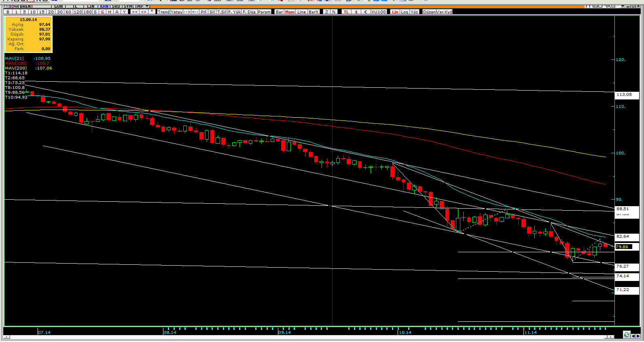644x342 pixels.
Task: Select the 'Z' toolbar button
Action: pos(326,12)
